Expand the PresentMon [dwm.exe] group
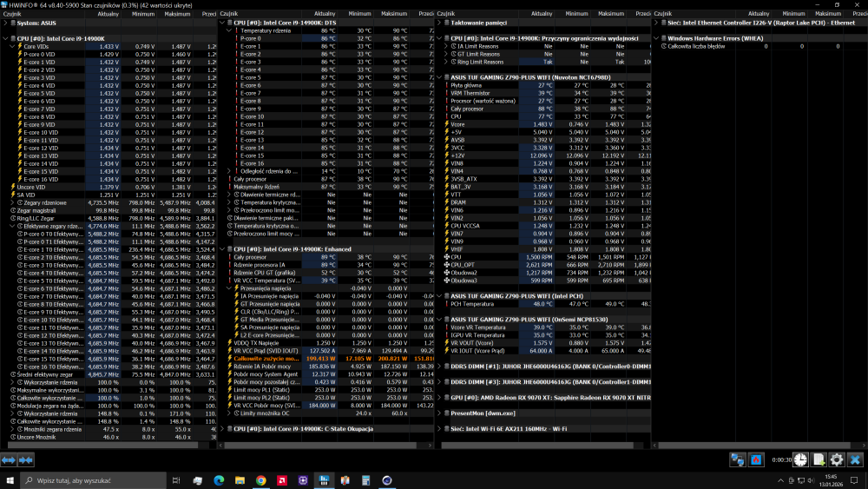This screenshot has height=489, width=868. tap(444, 413)
